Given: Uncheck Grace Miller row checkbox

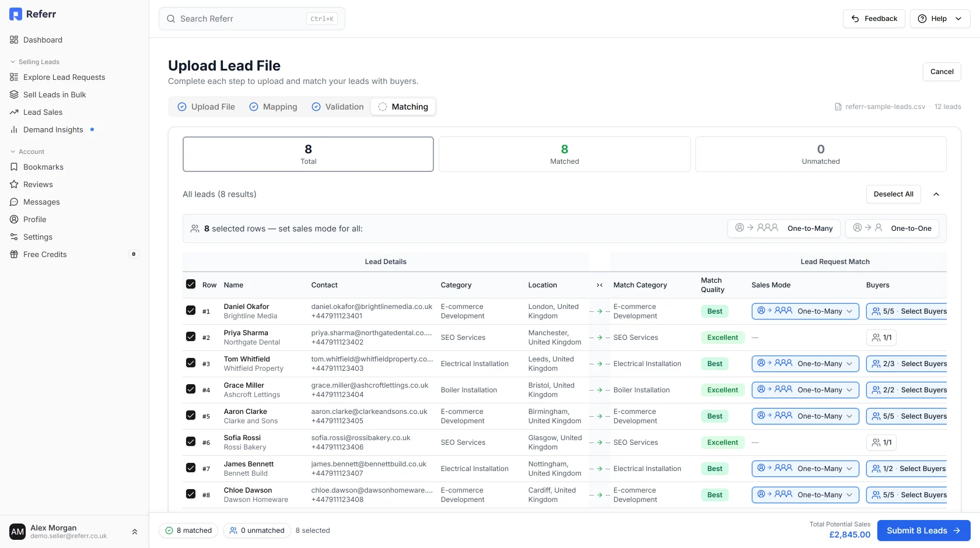Looking at the screenshot, I should point(191,389).
